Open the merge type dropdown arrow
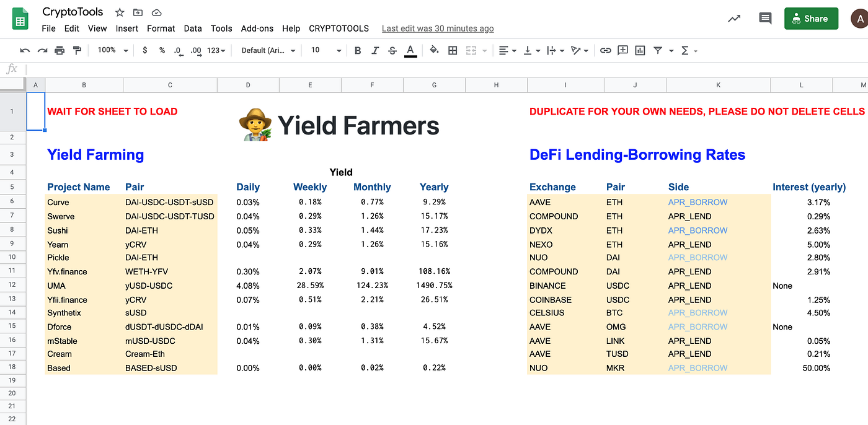Viewport: 868px width, 425px height. pos(485,51)
